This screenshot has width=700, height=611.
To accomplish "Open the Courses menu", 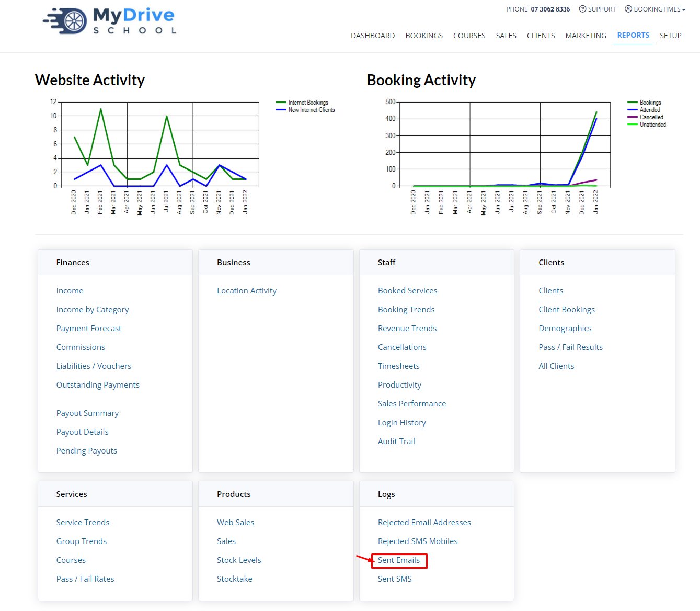I will (469, 36).
